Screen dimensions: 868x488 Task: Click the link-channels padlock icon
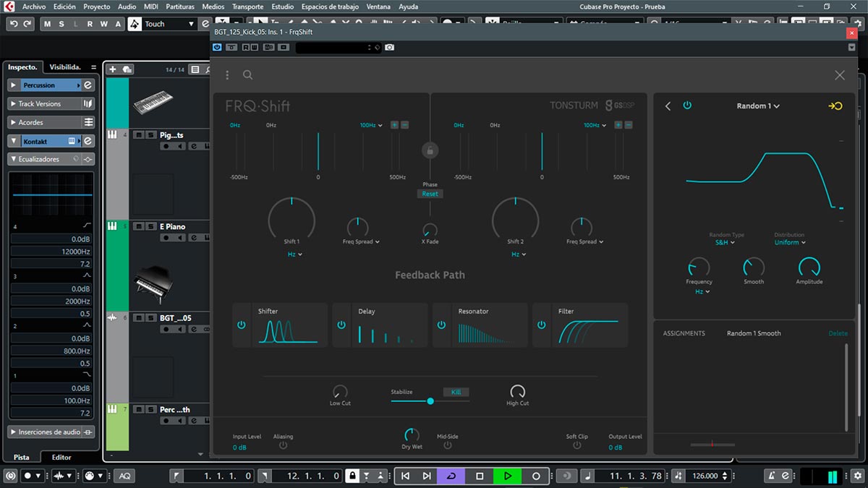[x=430, y=150]
